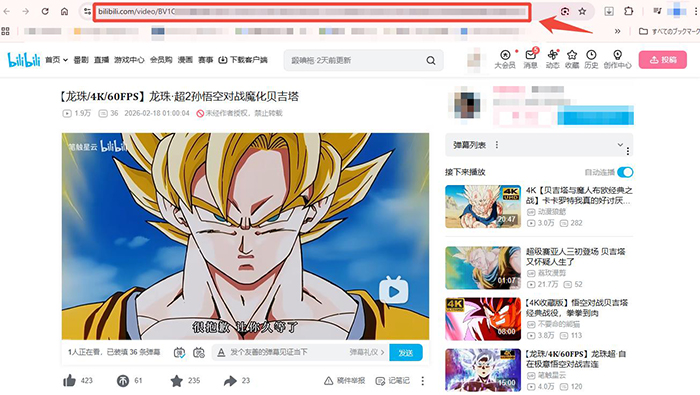This screenshot has height=395, width=700.
Task: Click the browser address bar
Action: coord(312,12)
